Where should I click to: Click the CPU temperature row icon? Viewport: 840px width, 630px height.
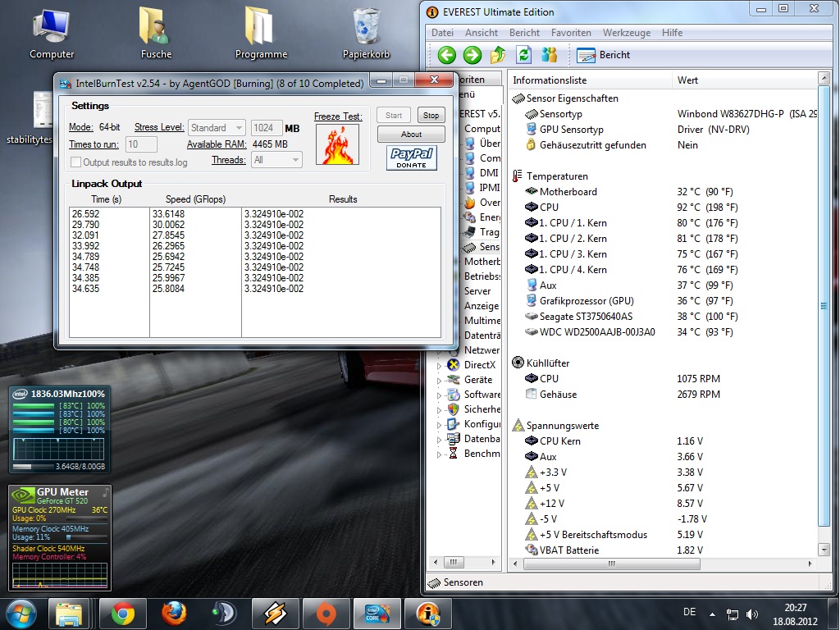pyautogui.click(x=531, y=207)
